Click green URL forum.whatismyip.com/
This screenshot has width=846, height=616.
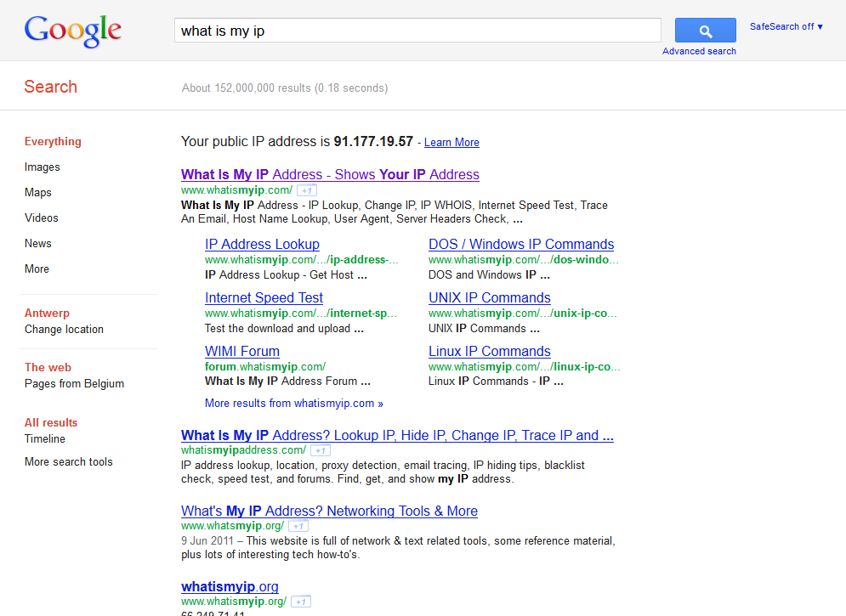pos(265,366)
